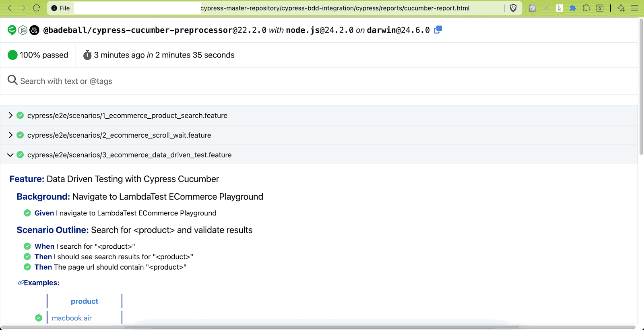This screenshot has width=644, height=330.
Task: Click the browser address bar URL
Action: pyautogui.click(x=335, y=8)
